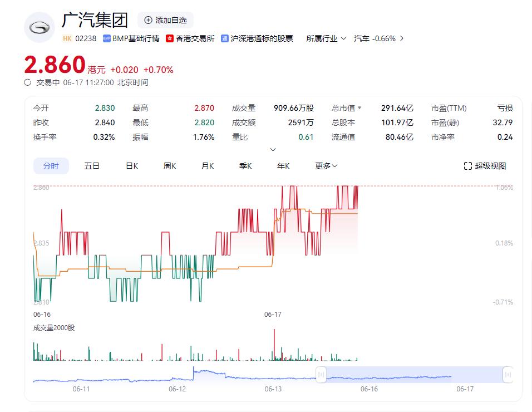Click the refresh circle icon beside 交易中

coord(28,82)
